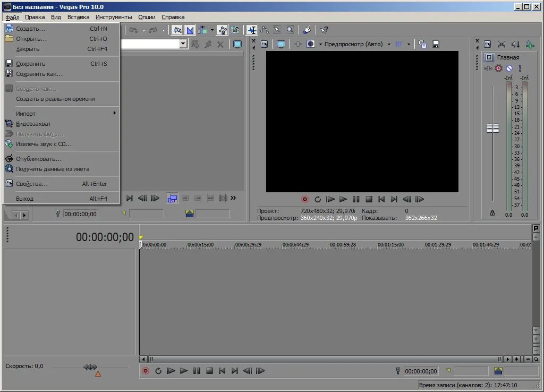544x392 pixels.
Task: Open Свойства… from the file menu
Action: point(61,184)
